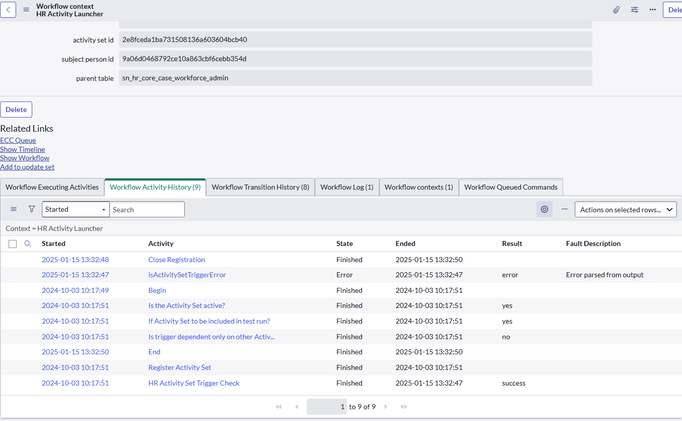Click 'Context = HR Activity Launcher' breadcrumb
Viewport: 682px width, 421px height.
(x=54, y=228)
